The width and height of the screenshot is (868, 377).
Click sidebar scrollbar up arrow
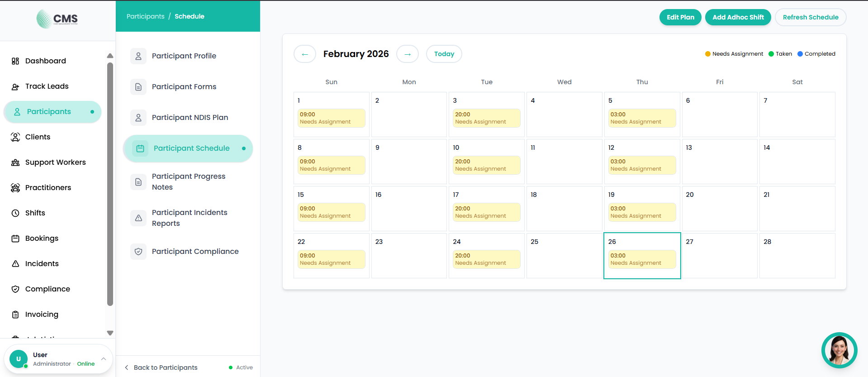[x=110, y=56]
